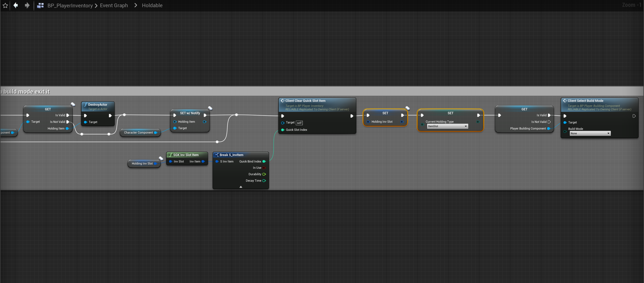Click the Holdable breadcrumb link
Screen dimensions: 644x283
point(152,6)
